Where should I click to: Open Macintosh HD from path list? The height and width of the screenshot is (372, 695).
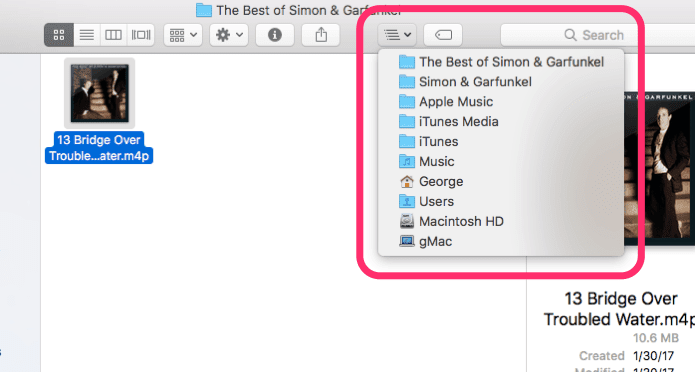[501, 221]
